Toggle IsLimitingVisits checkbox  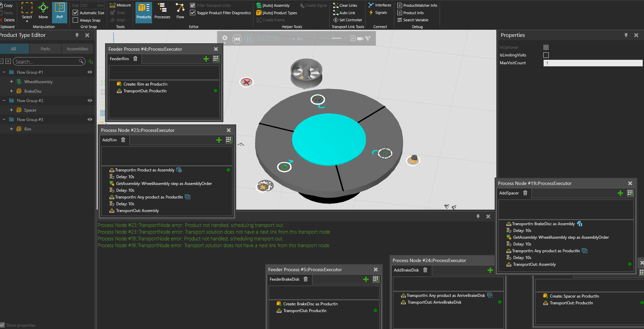(x=546, y=55)
